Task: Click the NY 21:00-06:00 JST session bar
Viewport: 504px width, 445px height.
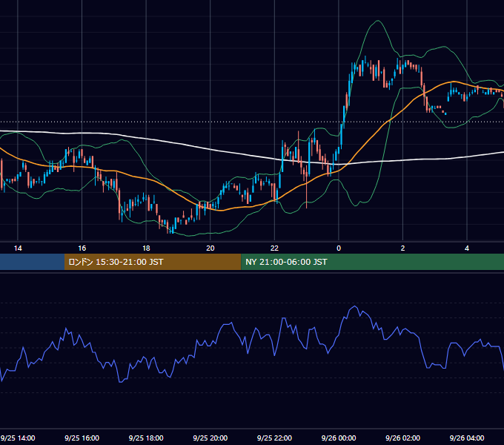Action: click(373, 262)
